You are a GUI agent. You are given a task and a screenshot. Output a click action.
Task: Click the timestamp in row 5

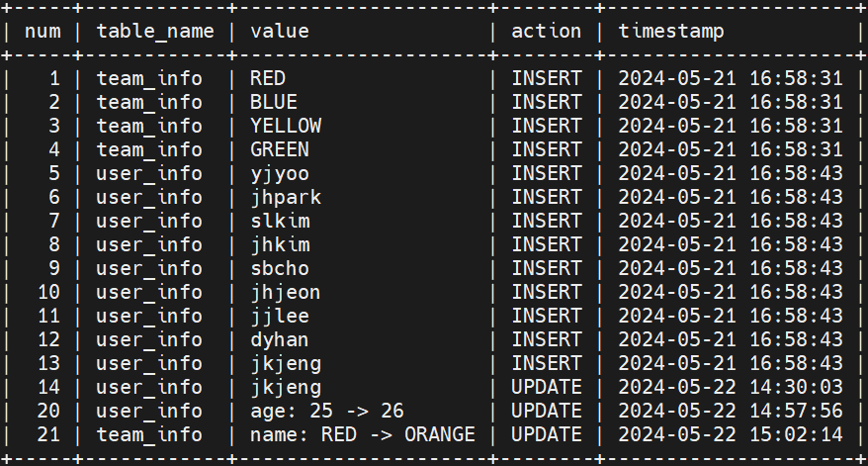[731, 173]
